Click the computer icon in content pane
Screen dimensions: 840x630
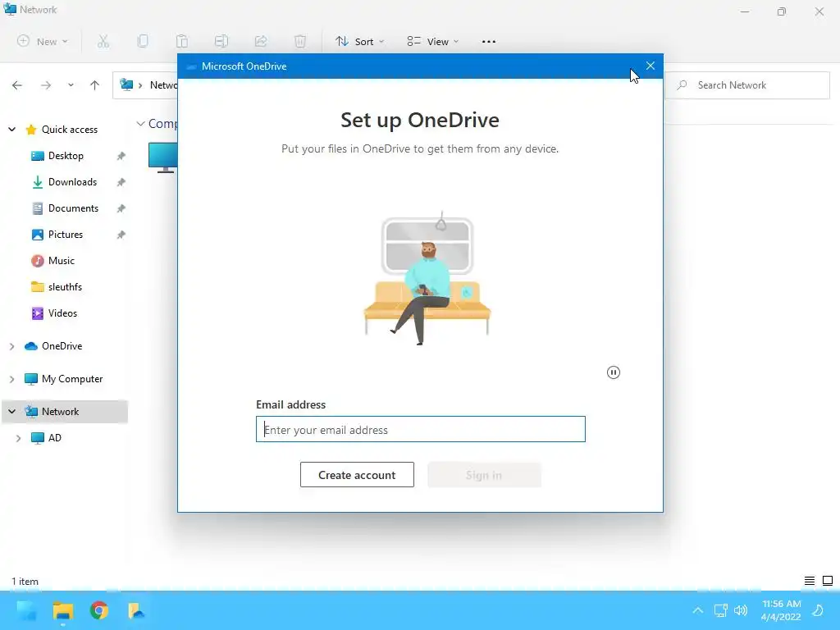(163, 157)
